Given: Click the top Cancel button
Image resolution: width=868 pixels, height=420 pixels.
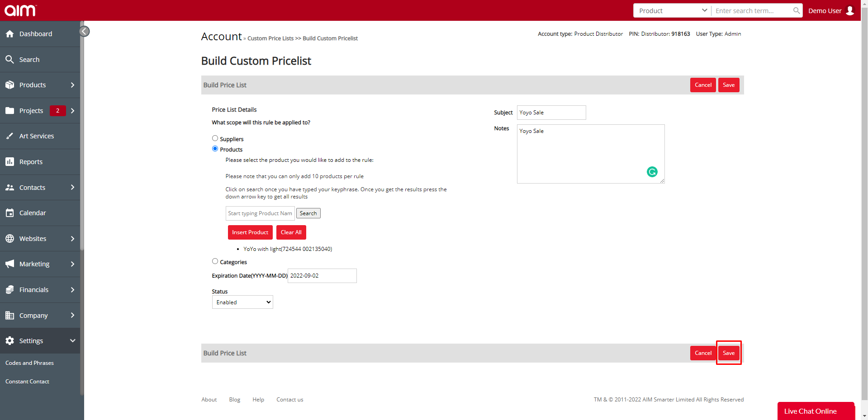Looking at the screenshot, I should tap(703, 85).
